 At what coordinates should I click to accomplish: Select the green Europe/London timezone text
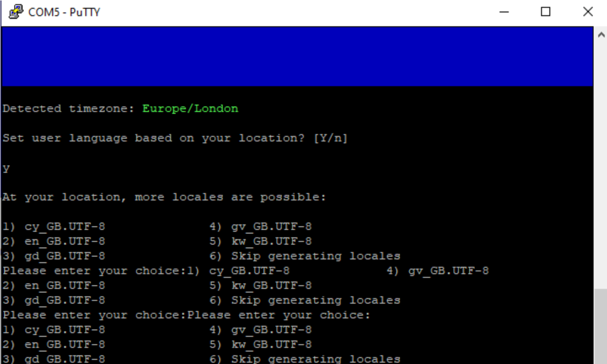tap(190, 109)
